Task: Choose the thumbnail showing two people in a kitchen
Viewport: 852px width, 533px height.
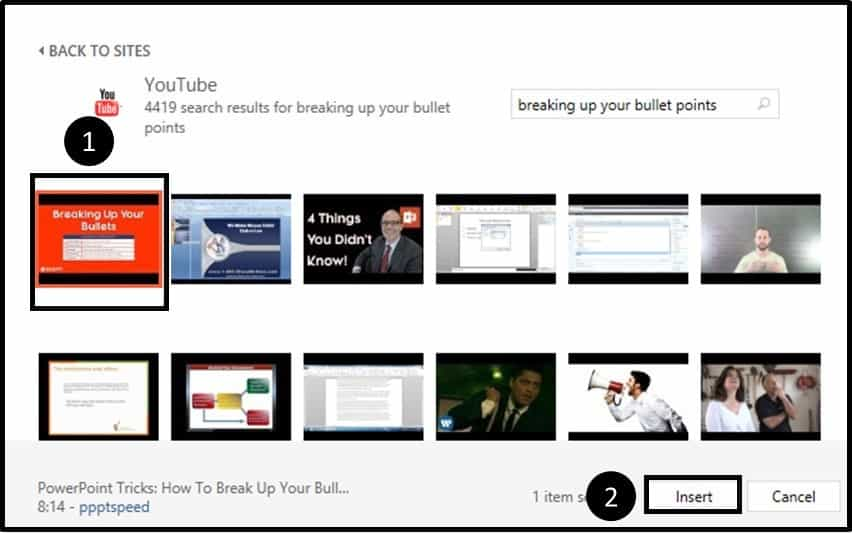Action: pos(760,396)
